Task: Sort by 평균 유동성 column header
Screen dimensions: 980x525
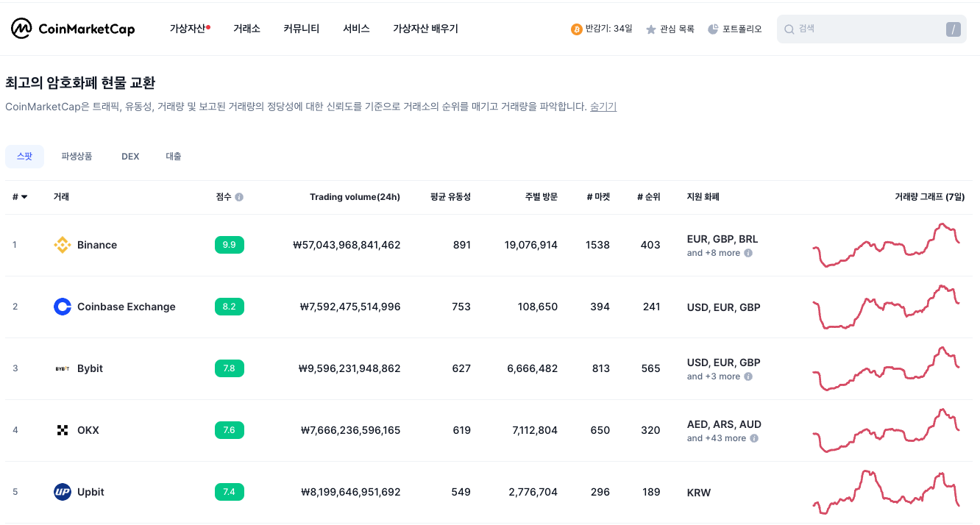Action: [450, 197]
